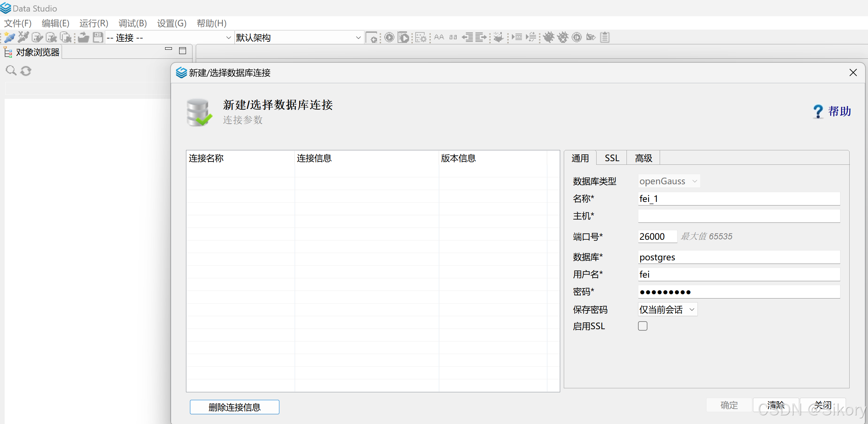Switch to the 通用 tab

pyautogui.click(x=580, y=158)
